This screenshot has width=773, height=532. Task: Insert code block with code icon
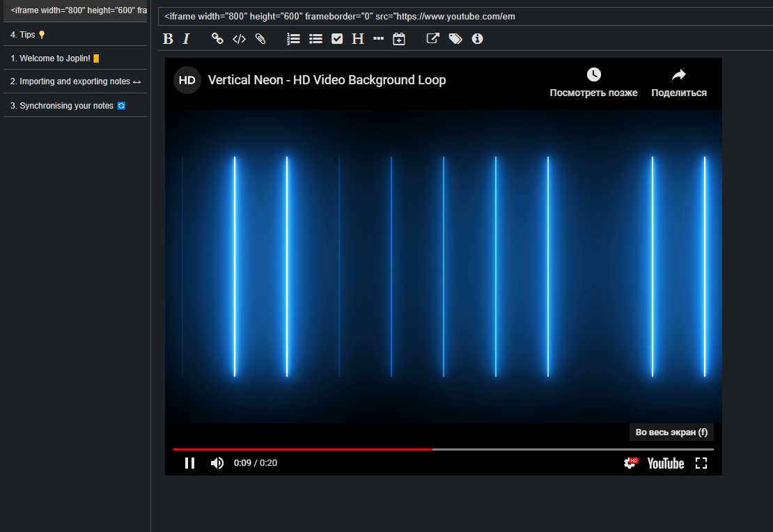click(239, 39)
